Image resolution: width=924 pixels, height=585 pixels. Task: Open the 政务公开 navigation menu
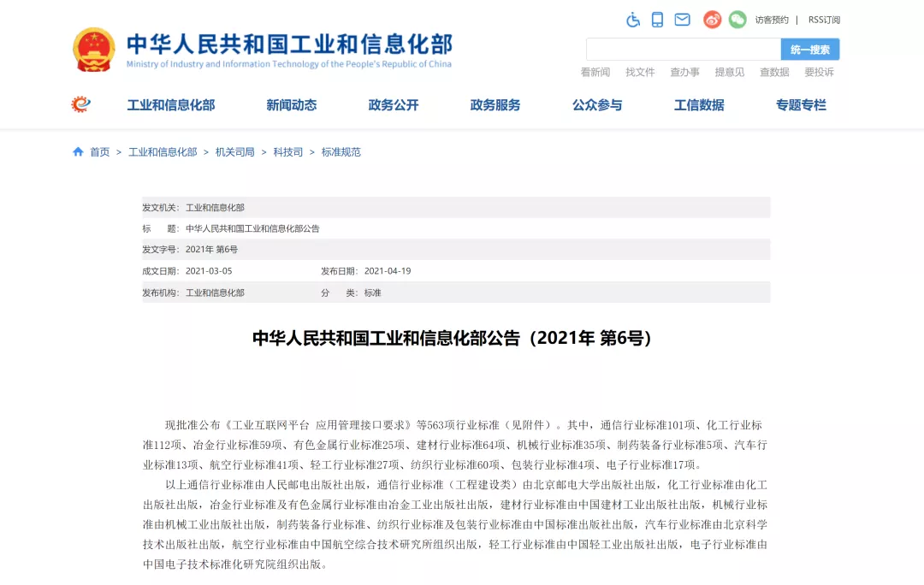coord(393,104)
